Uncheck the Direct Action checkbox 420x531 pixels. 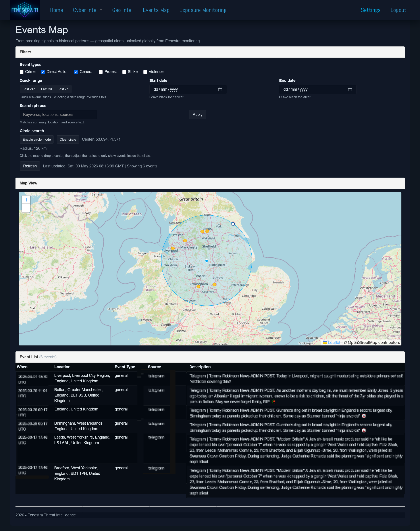pyautogui.click(x=43, y=72)
